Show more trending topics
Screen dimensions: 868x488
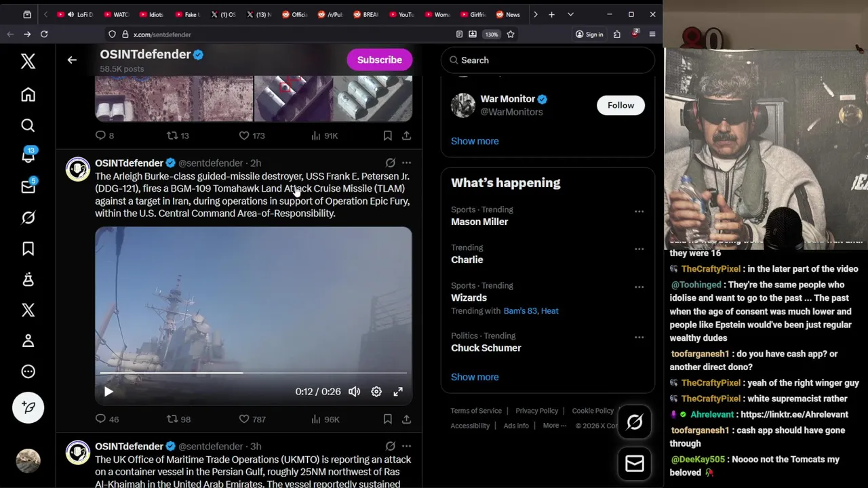click(475, 377)
